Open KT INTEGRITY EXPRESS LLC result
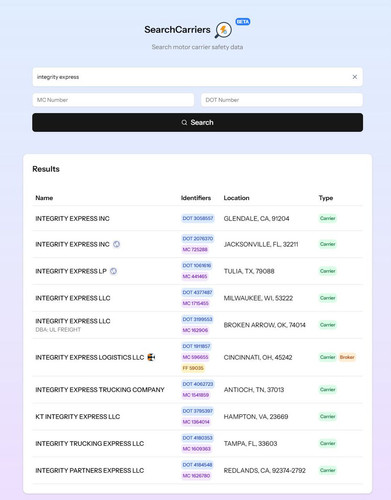This screenshot has width=391, height=500. pos(78,417)
